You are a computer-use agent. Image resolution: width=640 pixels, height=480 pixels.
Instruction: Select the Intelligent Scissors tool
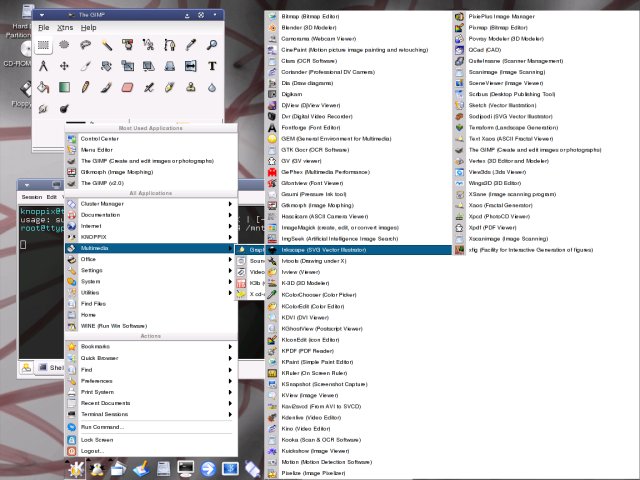pyautogui.click(x=149, y=45)
